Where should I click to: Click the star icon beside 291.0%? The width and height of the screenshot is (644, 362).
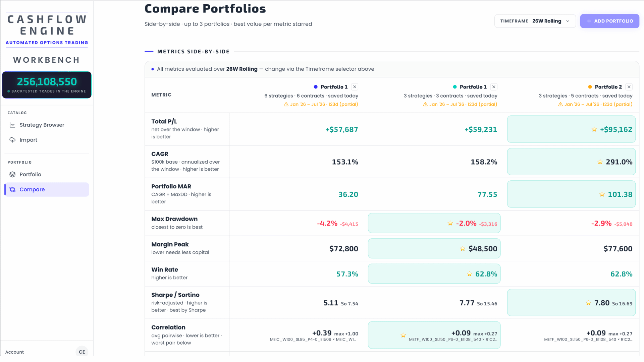tap(600, 162)
